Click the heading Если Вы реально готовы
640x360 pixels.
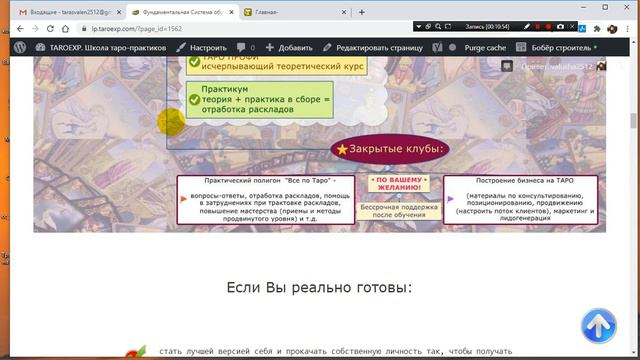point(319,288)
